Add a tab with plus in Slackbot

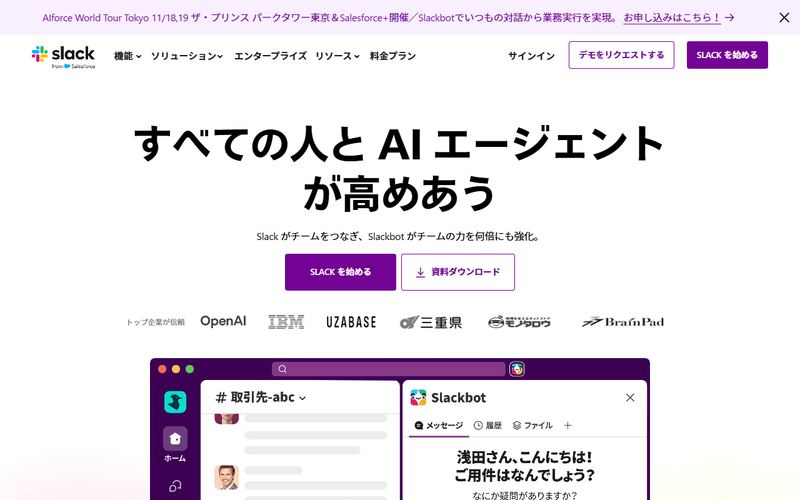tap(567, 426)
